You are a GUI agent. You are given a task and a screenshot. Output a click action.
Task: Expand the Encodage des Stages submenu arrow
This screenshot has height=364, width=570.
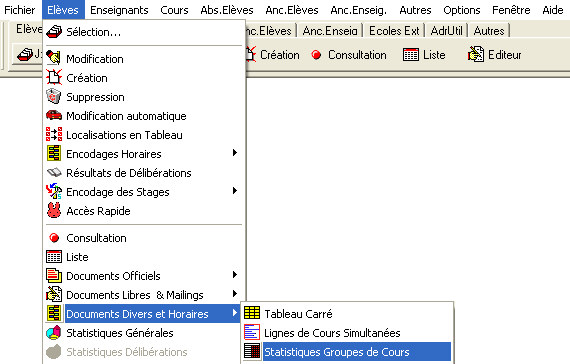pos(235,191)
